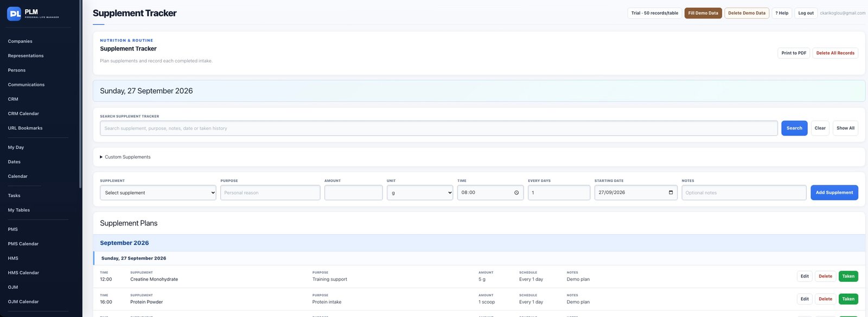Click the blue Search button

(794, 128)
